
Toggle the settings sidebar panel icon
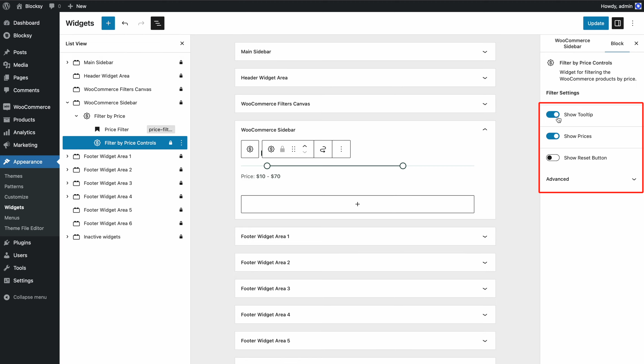(617, 23)
